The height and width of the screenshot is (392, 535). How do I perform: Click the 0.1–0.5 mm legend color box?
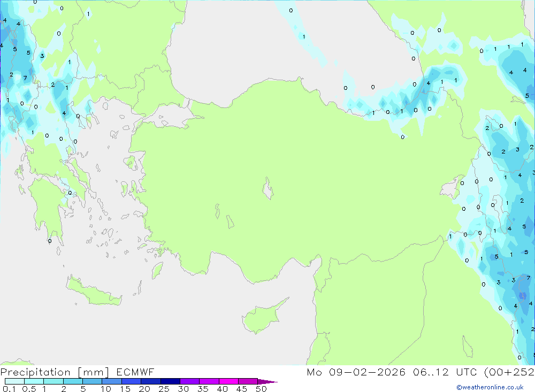coord(14,381)
